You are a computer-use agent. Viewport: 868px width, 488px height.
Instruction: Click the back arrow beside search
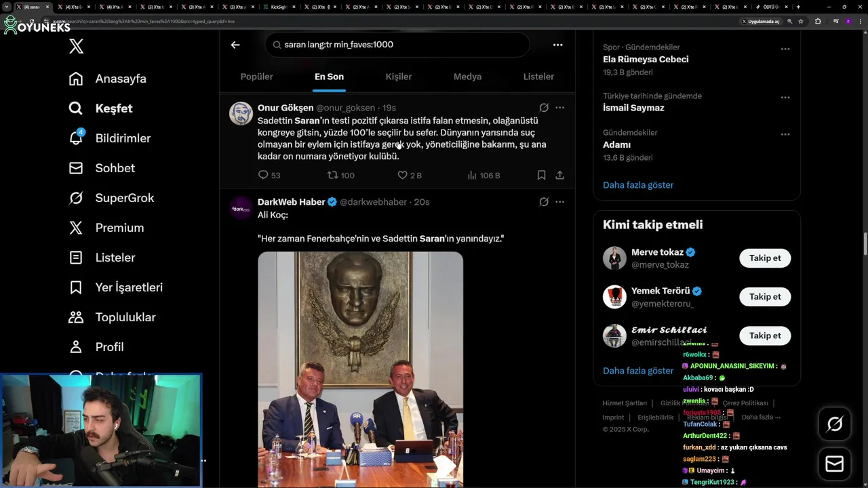tap(235, 45)
